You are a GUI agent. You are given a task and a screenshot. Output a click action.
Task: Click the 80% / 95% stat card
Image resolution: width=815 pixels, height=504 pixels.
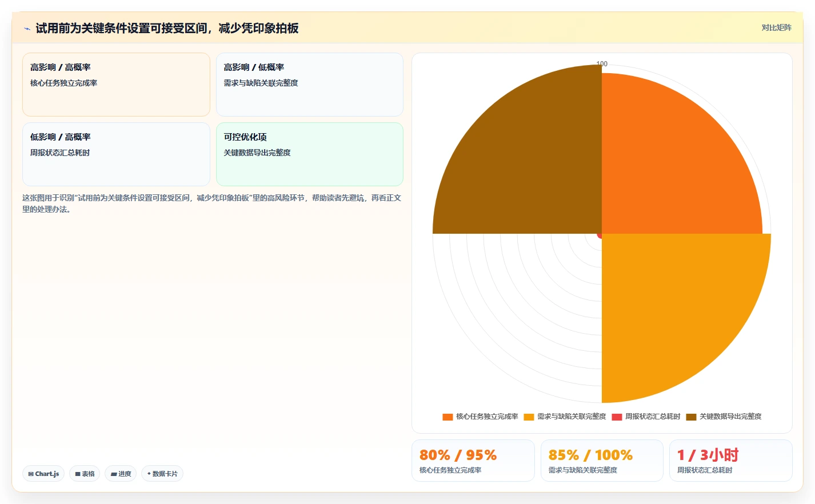(x=473, y=461)
